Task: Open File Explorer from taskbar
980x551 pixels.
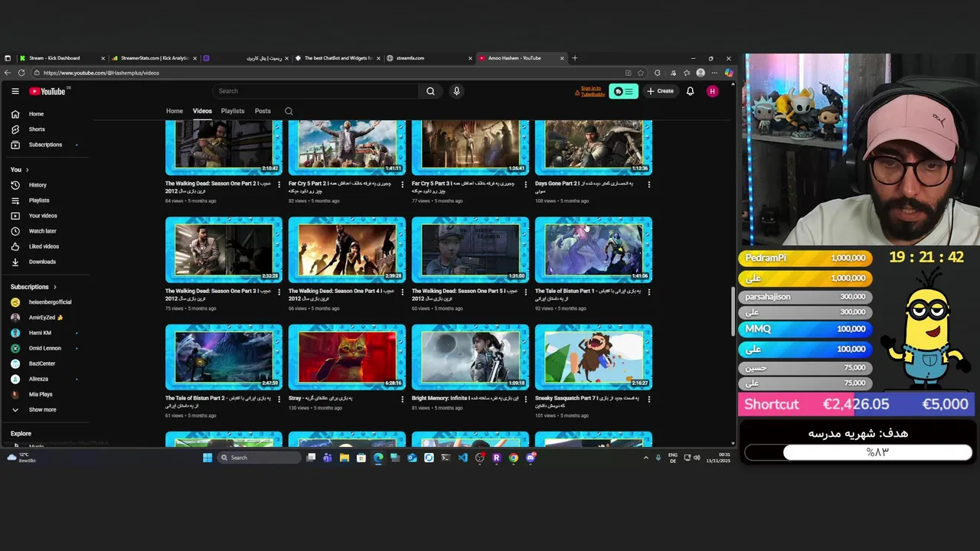Action: (x=345, y=458)
